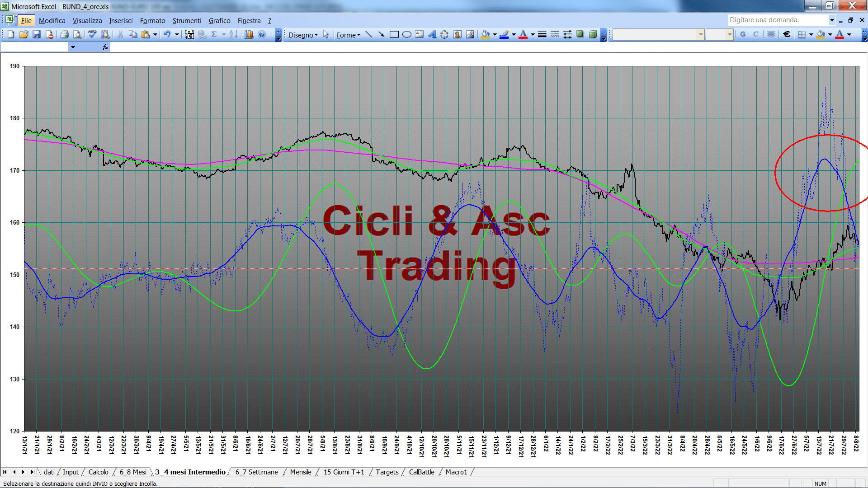Viewport: 868px width, 488px height.
Task: Click the AutoSum sigma icon
Action: point(214,34)
